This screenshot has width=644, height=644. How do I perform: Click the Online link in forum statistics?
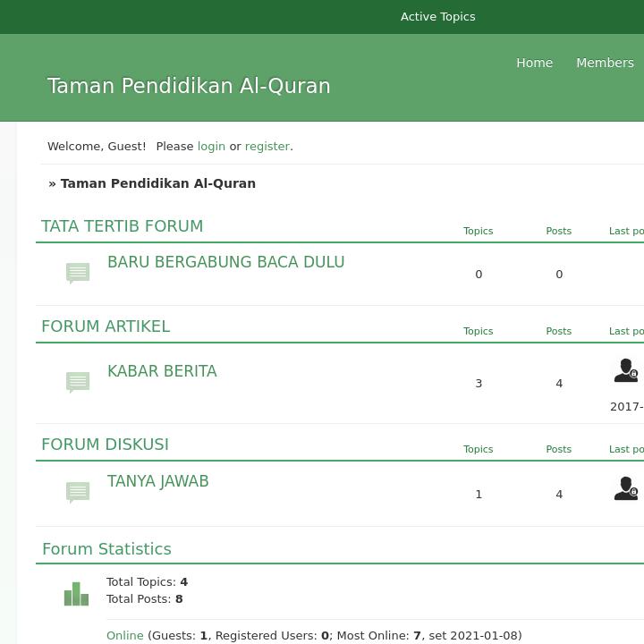(x=125, y=636)
